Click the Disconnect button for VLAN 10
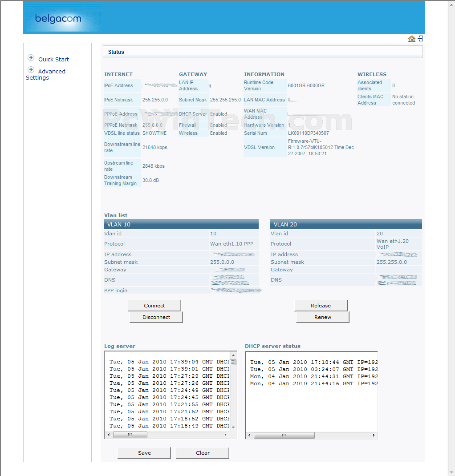Screen dimensions: 455x476 click(156, 317)
